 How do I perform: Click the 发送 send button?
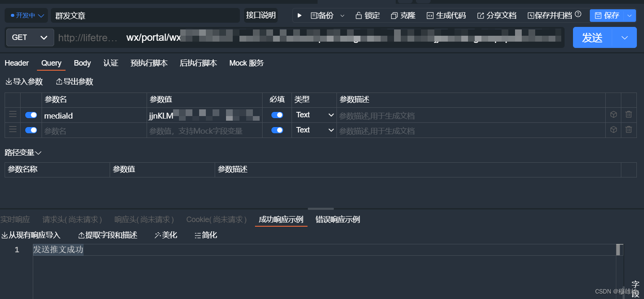pyautogui.click(x=592, y=37)
